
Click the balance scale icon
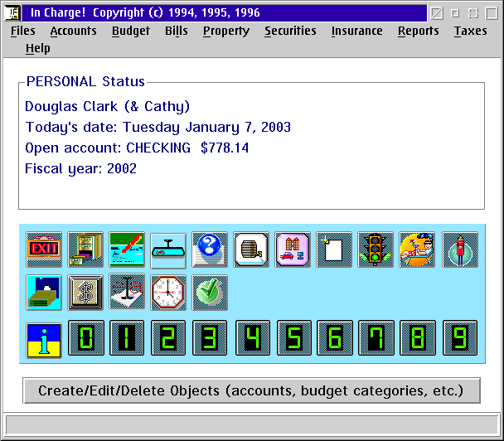(x=127, y=291)
